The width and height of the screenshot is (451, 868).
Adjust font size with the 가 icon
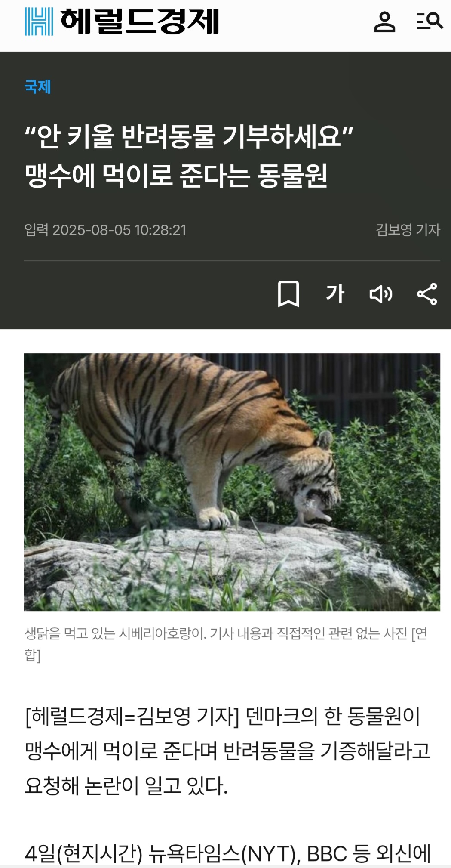335,294
